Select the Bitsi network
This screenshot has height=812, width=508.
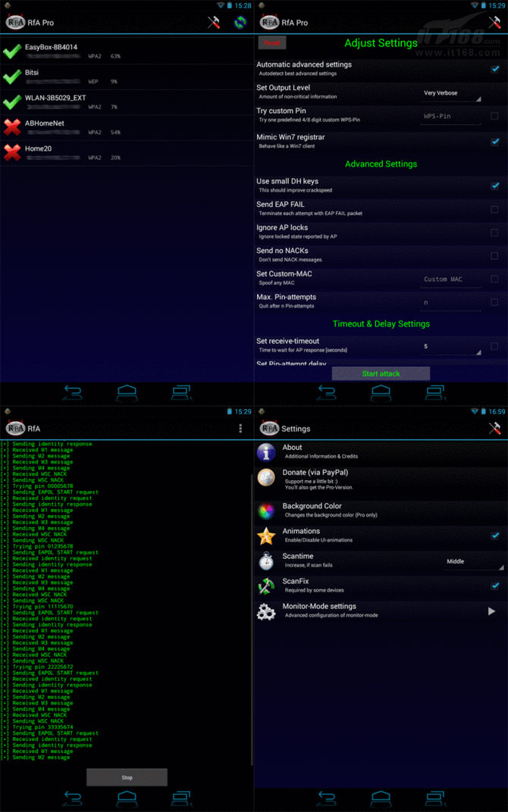(x=127, y=77)
